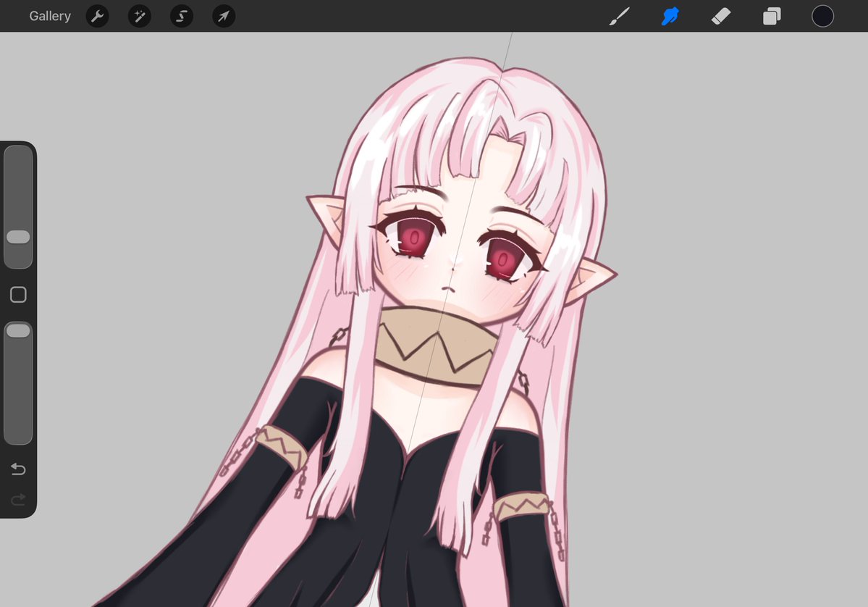Activate the Transform arrow tool

(224, 16)
